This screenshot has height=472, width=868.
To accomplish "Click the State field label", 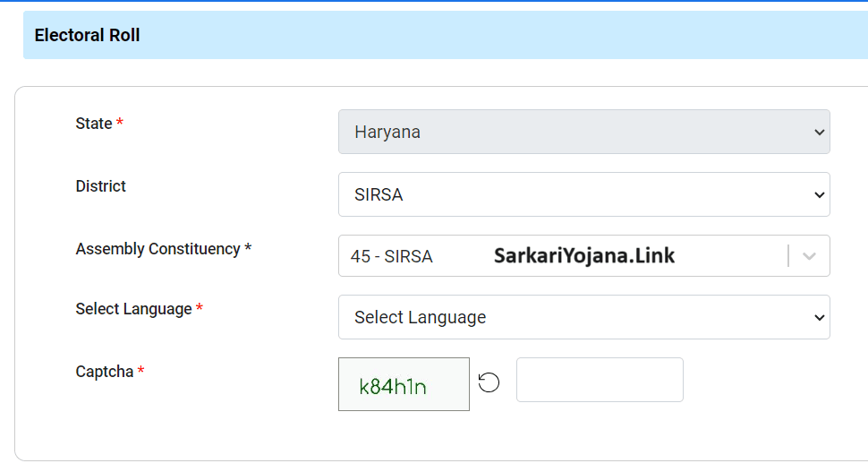I will (x=94, y=124).
